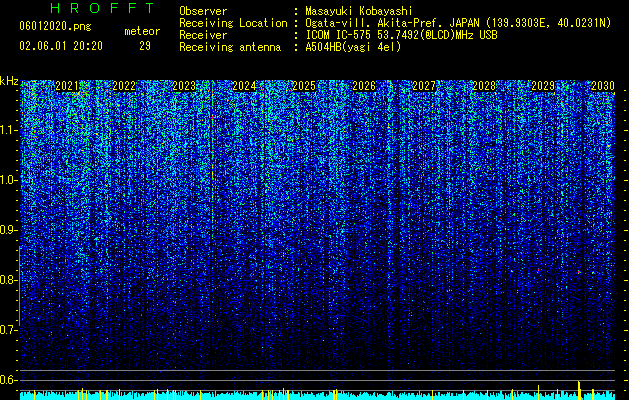Screen dimensions: 629x400
Task: Click the kHz axis unit label
Action: [x=9, y=81]
